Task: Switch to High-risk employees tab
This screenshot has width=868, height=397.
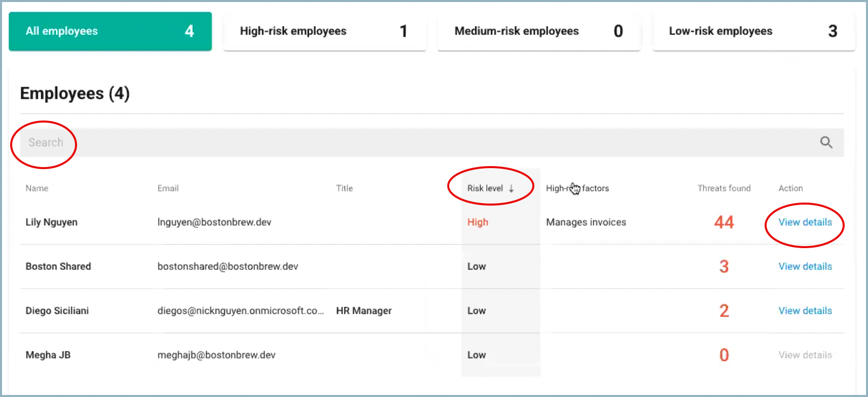Action: (x=324, y=31)
